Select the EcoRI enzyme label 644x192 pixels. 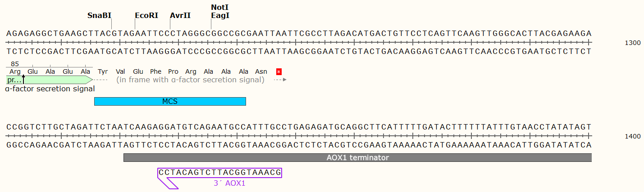(x=146, y=15)
